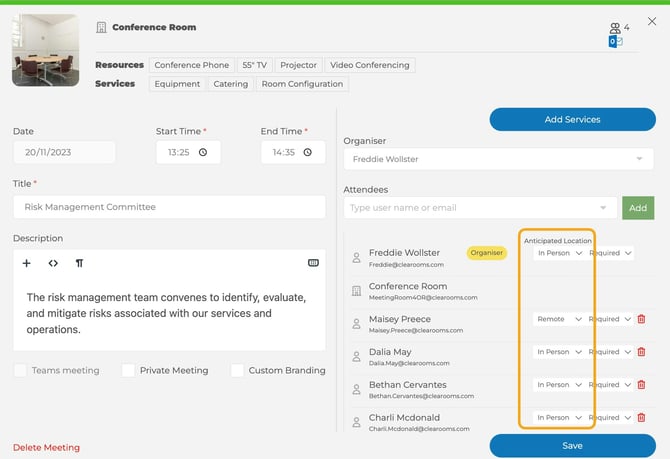Check the Private Meeting box
This screenshot has width=670, height=459.
pos(128,370)
